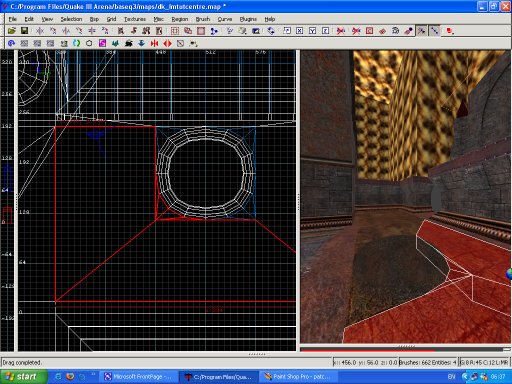Click the Y-axis rotate icon
The height and width of the screenshot is (384, 512).
point(79,31)
